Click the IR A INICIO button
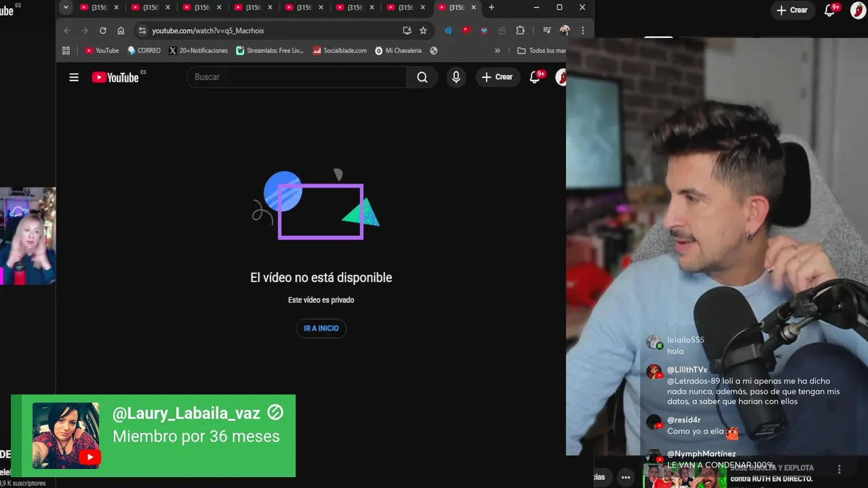Image resolution: width=868 pixels, height=488 pixels. (321, 329)
